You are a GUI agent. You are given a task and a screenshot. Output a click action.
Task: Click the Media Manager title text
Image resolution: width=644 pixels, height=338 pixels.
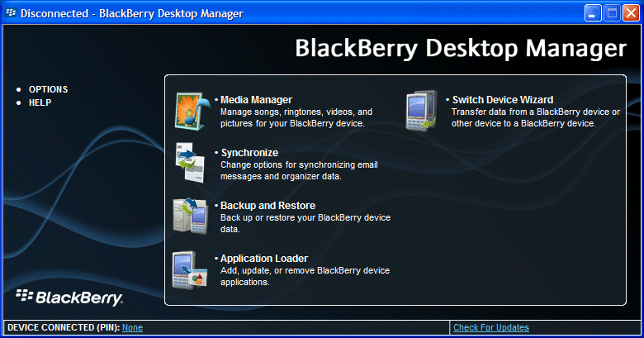[256, 100]
